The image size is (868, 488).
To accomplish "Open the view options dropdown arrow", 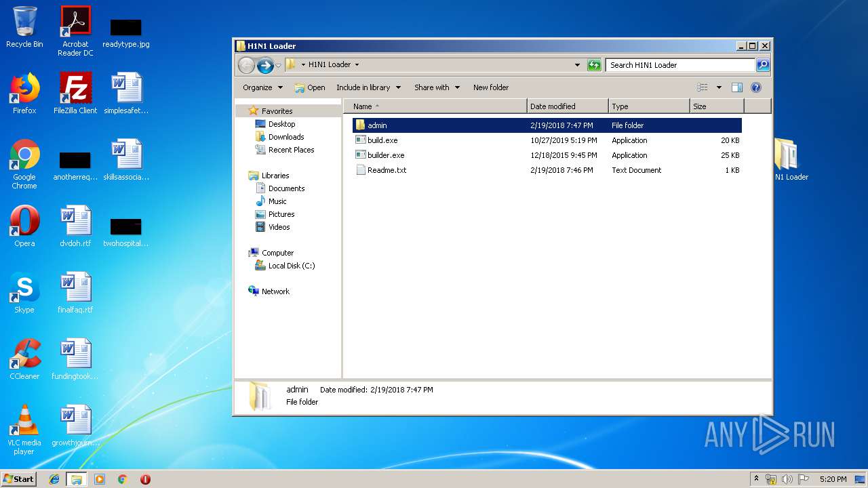I will click(x=719, y=87).
